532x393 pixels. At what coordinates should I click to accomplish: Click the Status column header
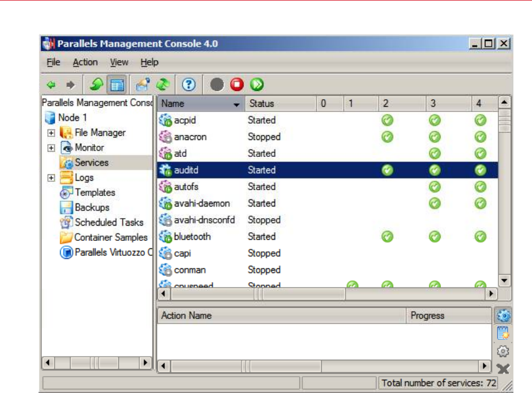pos(281,104)
